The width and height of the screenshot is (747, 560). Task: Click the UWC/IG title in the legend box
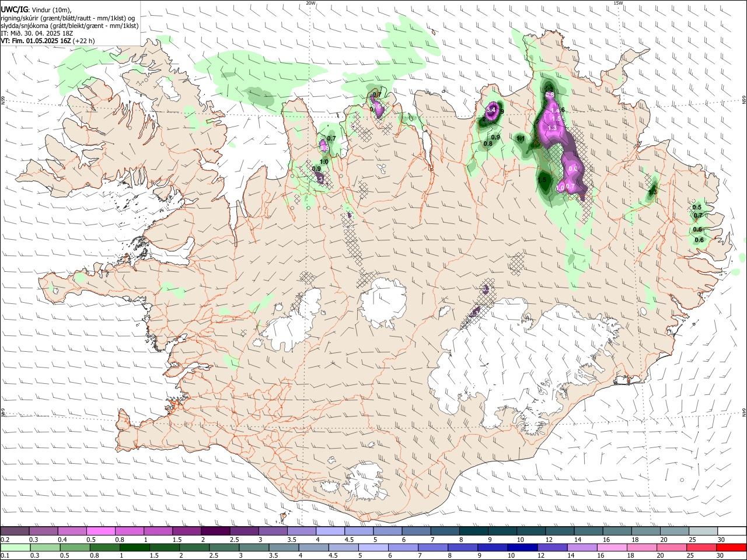click(14, 10)
